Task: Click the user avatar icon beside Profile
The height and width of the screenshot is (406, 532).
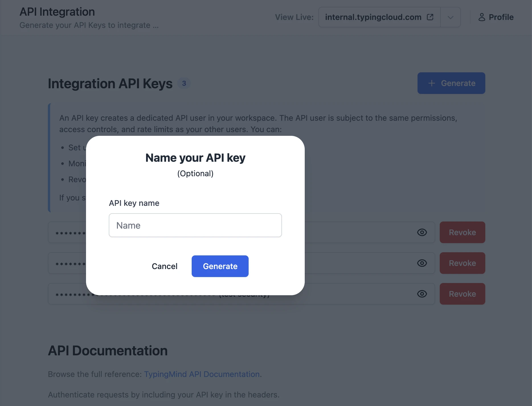Action: click(482, 17)
